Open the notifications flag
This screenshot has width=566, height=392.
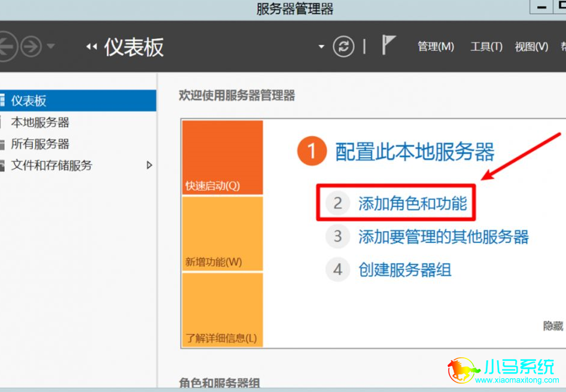point(389,45)
